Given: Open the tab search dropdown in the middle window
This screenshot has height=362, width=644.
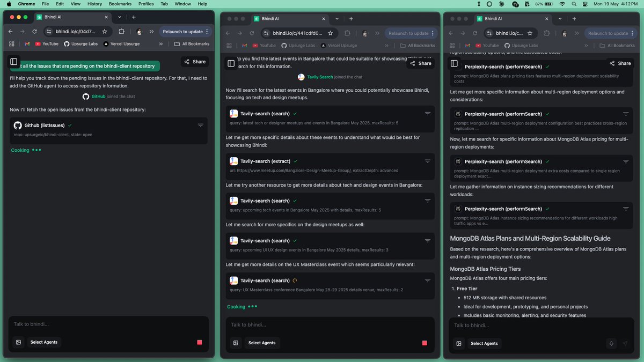Looking at the screenshot, I should [x=336, y=19].
